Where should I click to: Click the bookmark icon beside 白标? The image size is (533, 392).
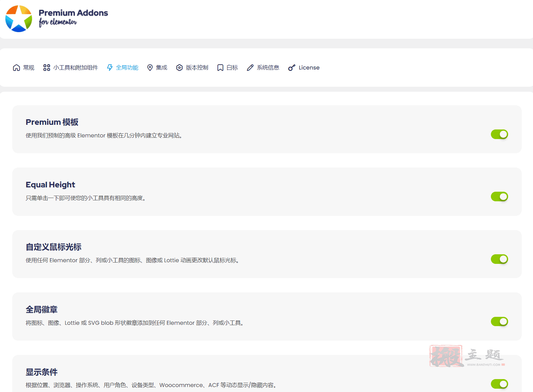(x=220, y=68)
